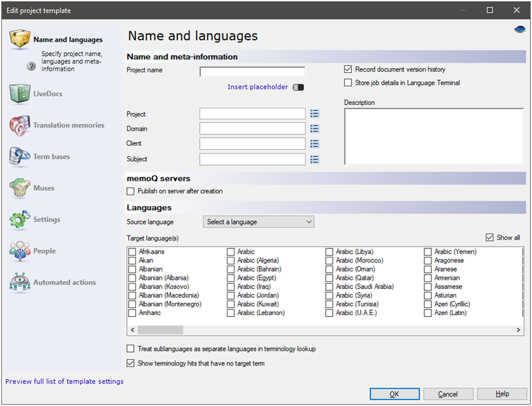Image resolution: width=532 pixels, height=406 pixels.
Task: Open the Project field list icon
Action: point(315,113)
